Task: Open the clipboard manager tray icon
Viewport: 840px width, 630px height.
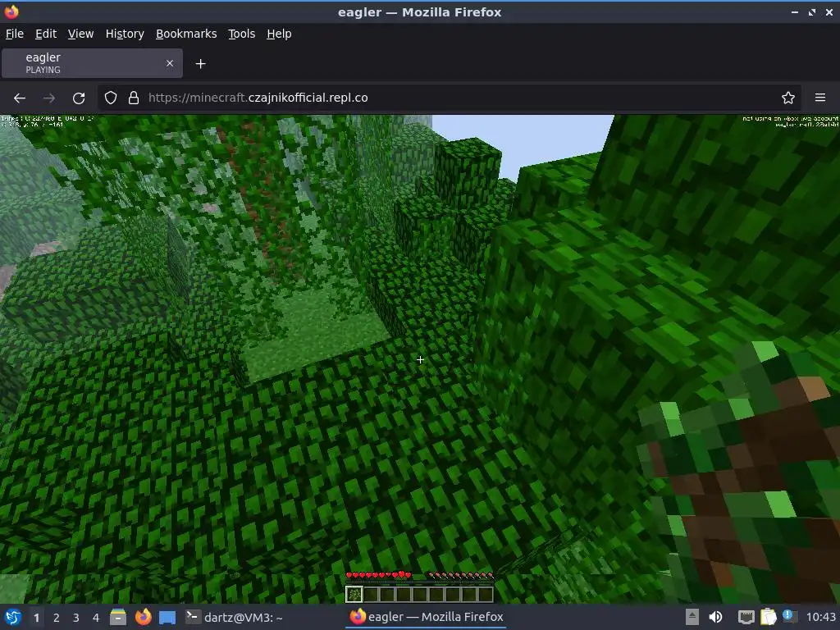Action: point(768,617)
